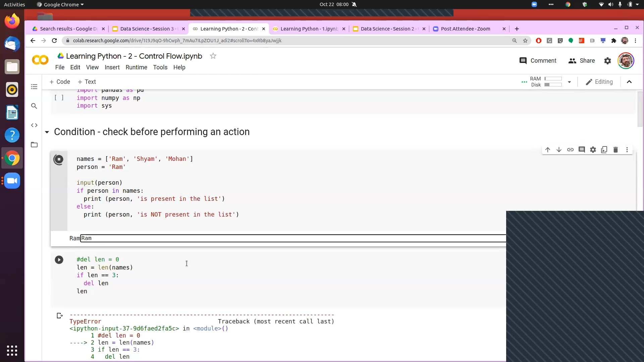Open the Colab logo home link

[x=40, y=60]
